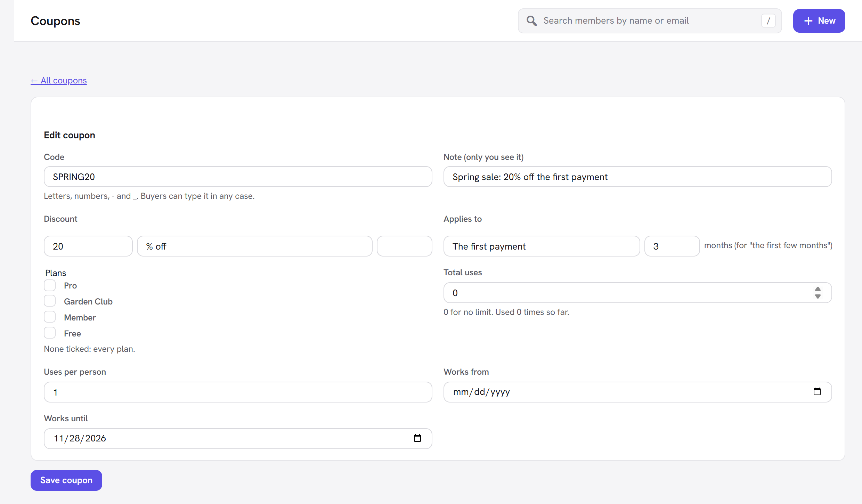Decrease Total uses with the down arrow
Image resolution: width=862 pixels, height=504 pixels.
pos(818,296)
